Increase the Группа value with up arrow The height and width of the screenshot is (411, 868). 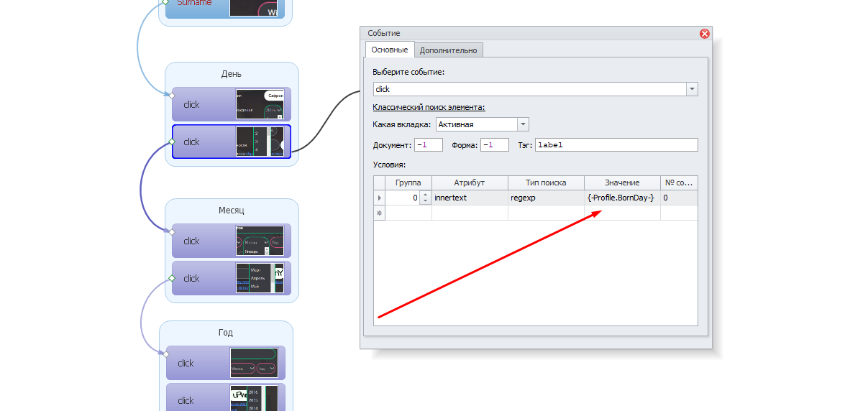[x=426, y=194]
